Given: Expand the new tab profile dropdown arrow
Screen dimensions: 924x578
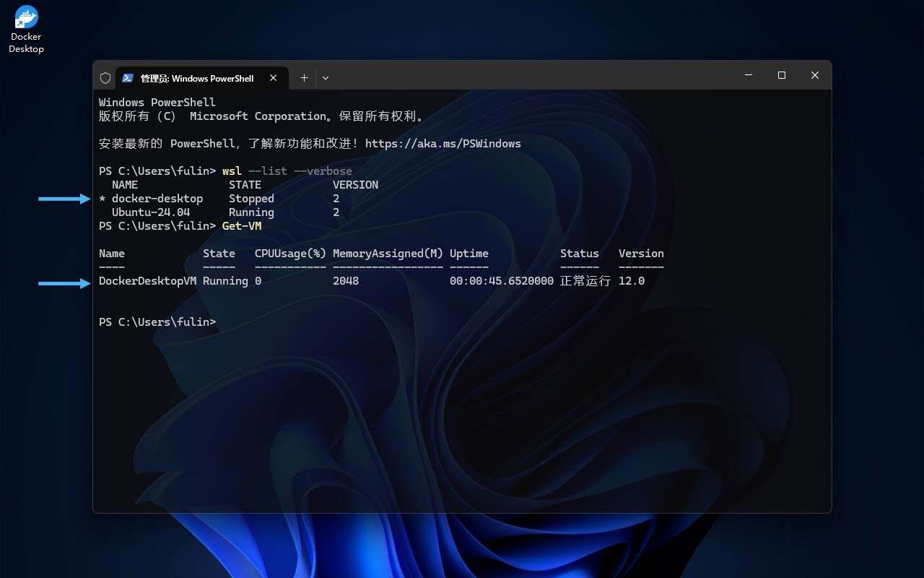Looking at the screenshot, I should (326, 78).
